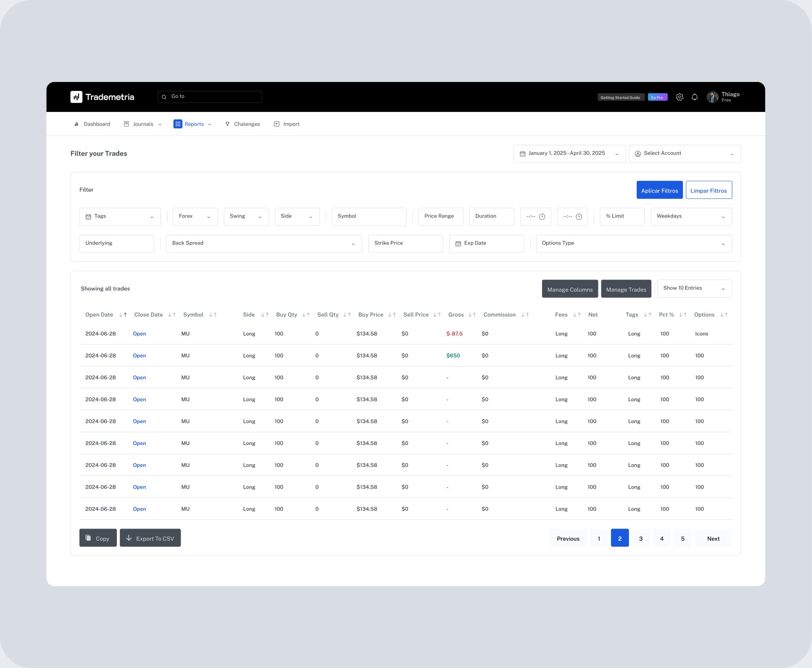Screen dimensions: 812x668
Task: Open settings gear icon in header
Action: tap(679, 97)
